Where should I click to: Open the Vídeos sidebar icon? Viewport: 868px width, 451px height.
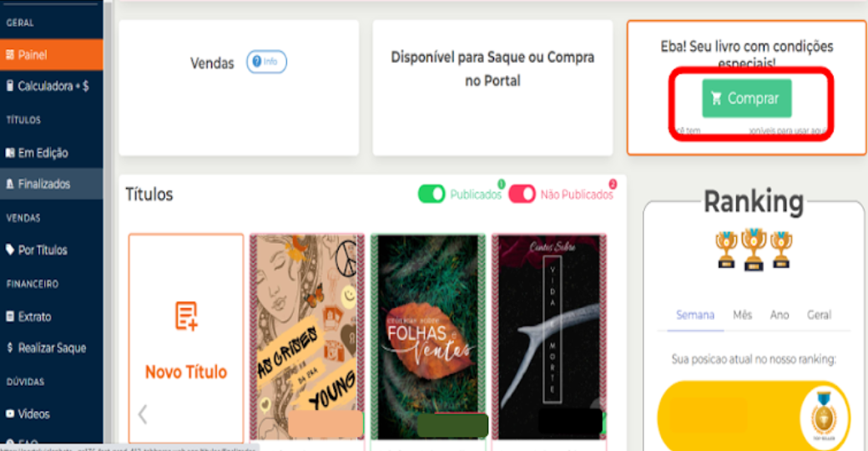10,414
